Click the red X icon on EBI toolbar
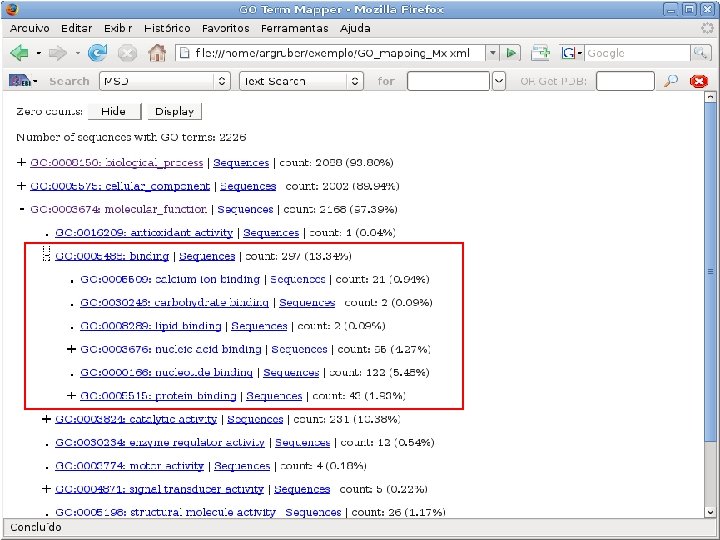This screenshot has width=720, height=540. point(698,81)
